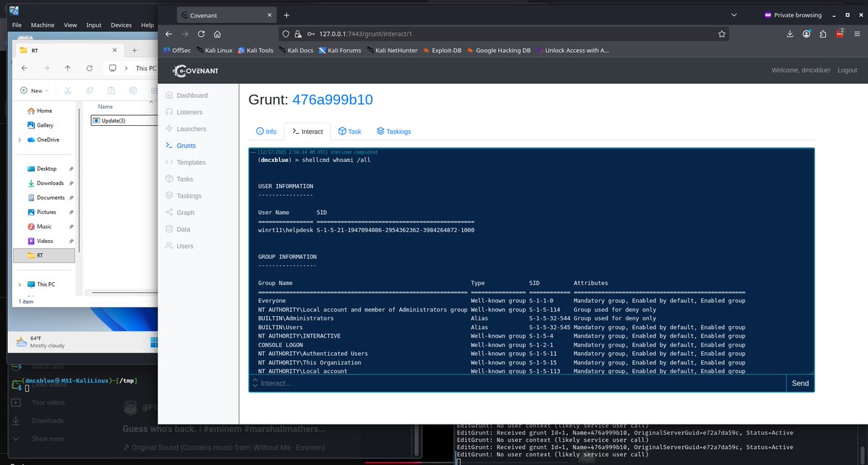Open Google Hacking DB bookmark
Viewport: 868px width, 465px height.
[x=498, y=50]
